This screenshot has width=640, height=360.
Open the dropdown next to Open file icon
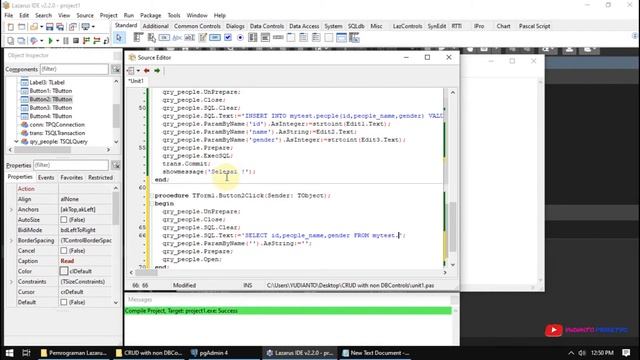point(41,27)
